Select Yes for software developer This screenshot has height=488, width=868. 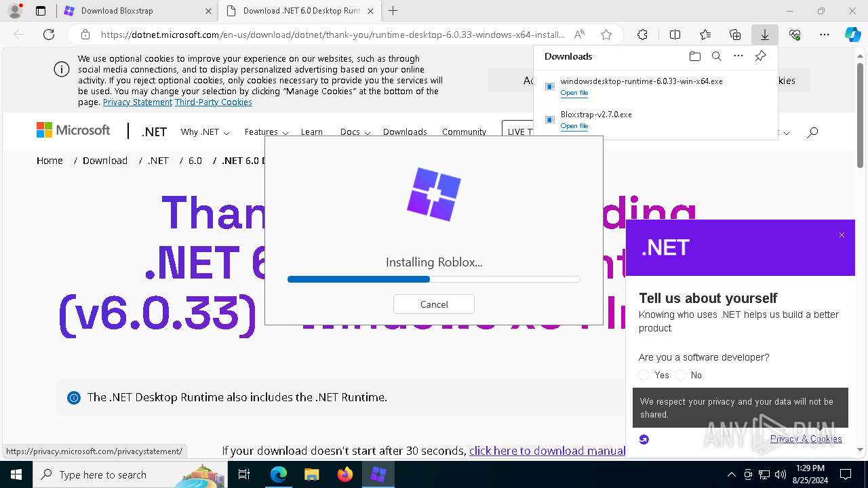644,375
